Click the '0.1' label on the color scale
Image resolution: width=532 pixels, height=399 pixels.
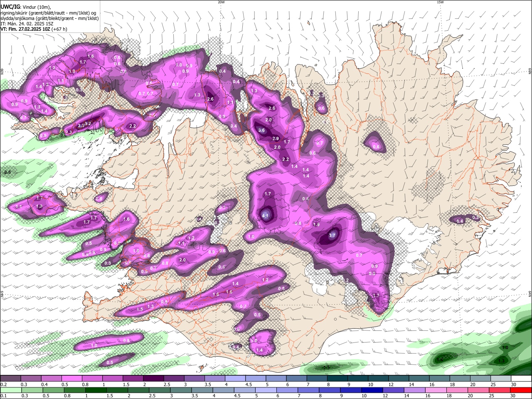pyautogui.click(x=3, y=396)
